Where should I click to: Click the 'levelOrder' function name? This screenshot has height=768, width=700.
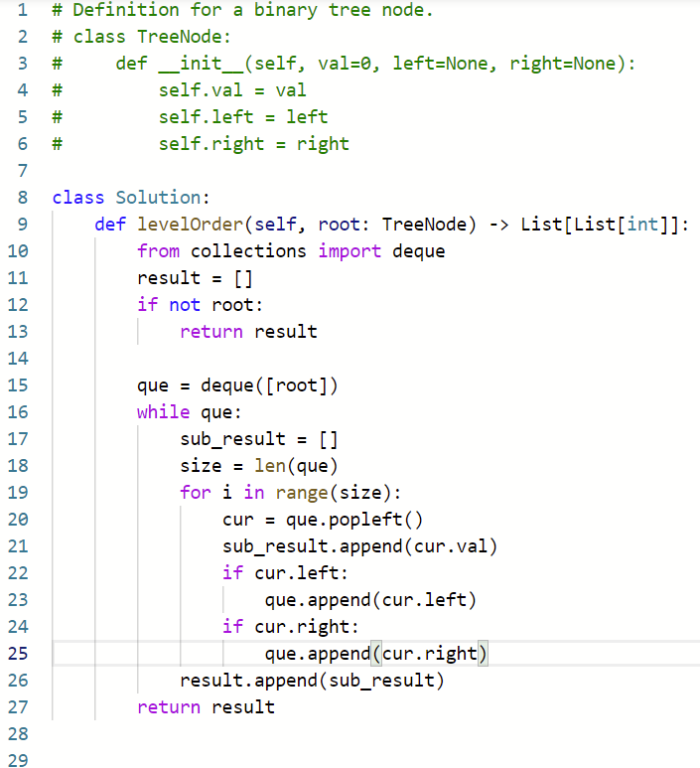pos(190,225)
